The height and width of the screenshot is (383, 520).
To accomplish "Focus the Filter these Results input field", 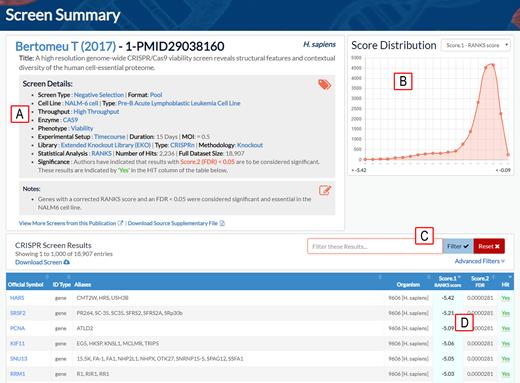I will click(375, 246).
